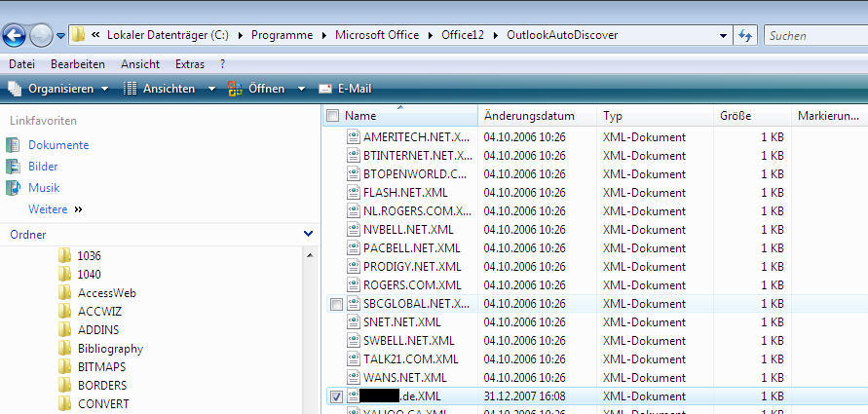The height and width of the screenshot is (414, 868).
Task: Toggle the select-all checkbox in Name header
Action: 333,116
